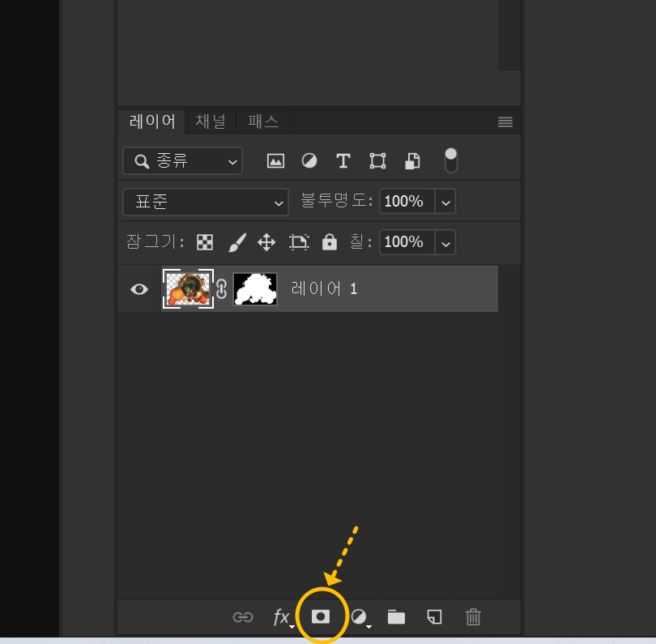This screenshot has width=656, height=644.
Task: Open the Layers panel menu
Action: (505, 122)
